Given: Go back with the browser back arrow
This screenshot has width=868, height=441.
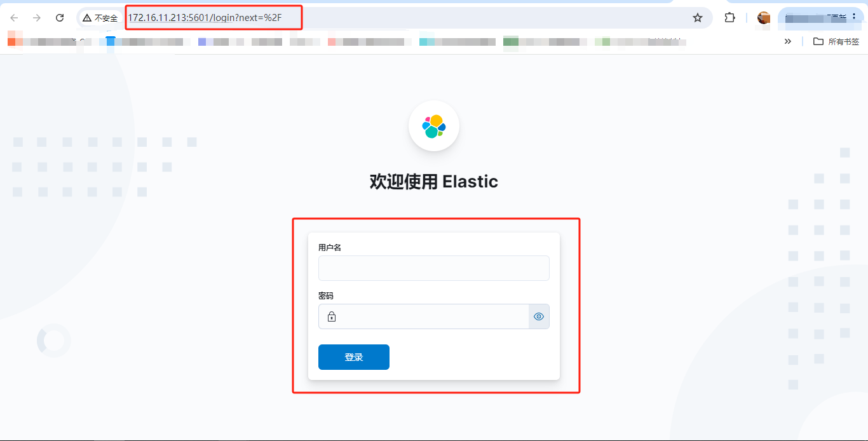Looking at the screenshot, I should point(14,18).
